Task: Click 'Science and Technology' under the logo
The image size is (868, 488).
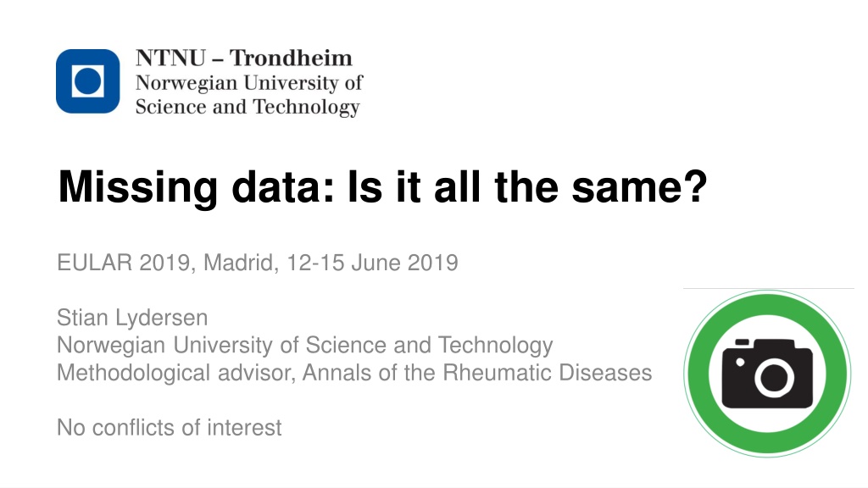Action: click(248, 107)
